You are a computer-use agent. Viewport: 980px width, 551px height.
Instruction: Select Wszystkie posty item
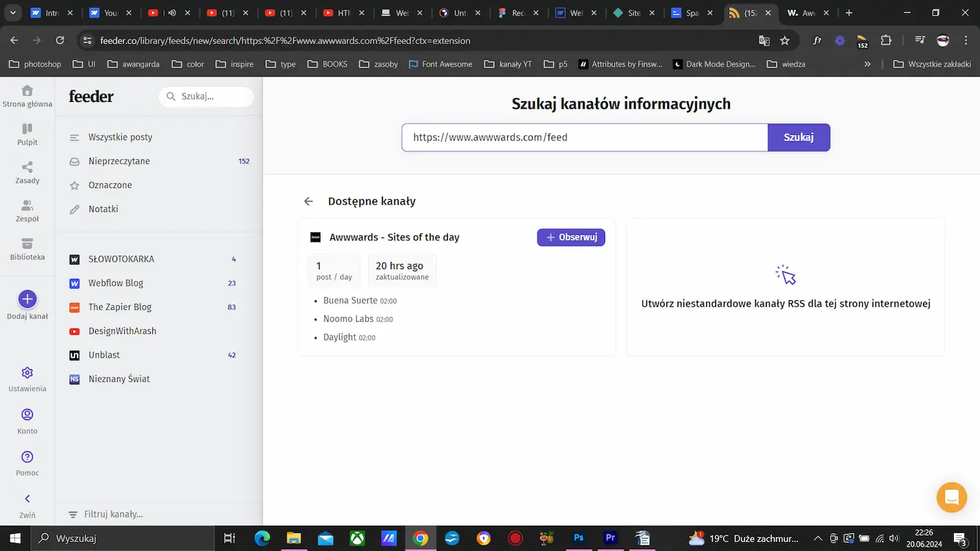(120, 137)
